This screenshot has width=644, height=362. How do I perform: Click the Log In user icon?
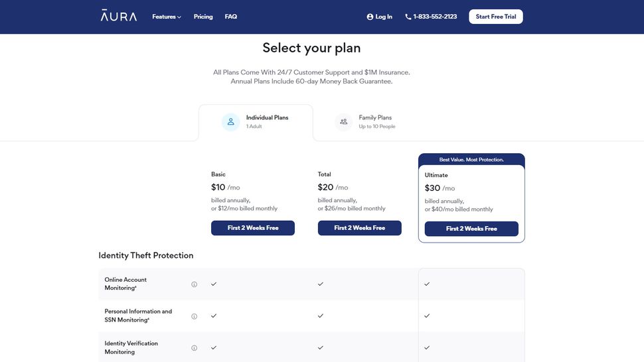tap(370, 17)
